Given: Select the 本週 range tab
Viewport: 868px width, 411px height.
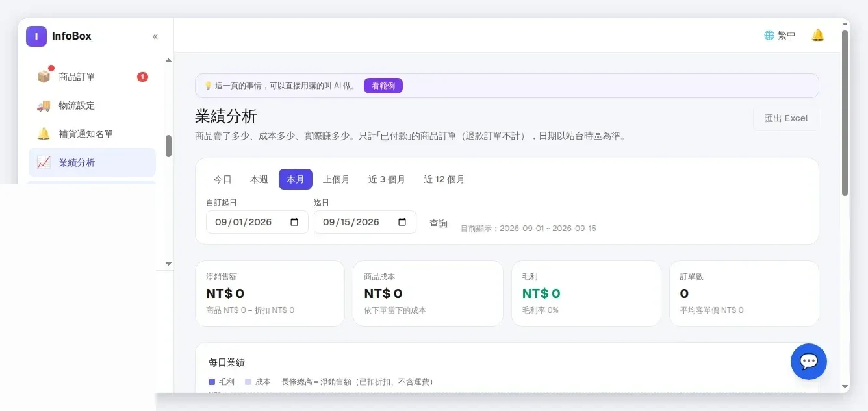Looking at the screenshot, I should tap(259, 179).
